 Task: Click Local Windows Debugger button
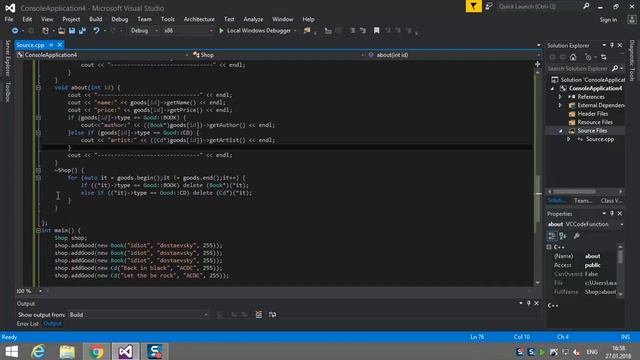259,31
